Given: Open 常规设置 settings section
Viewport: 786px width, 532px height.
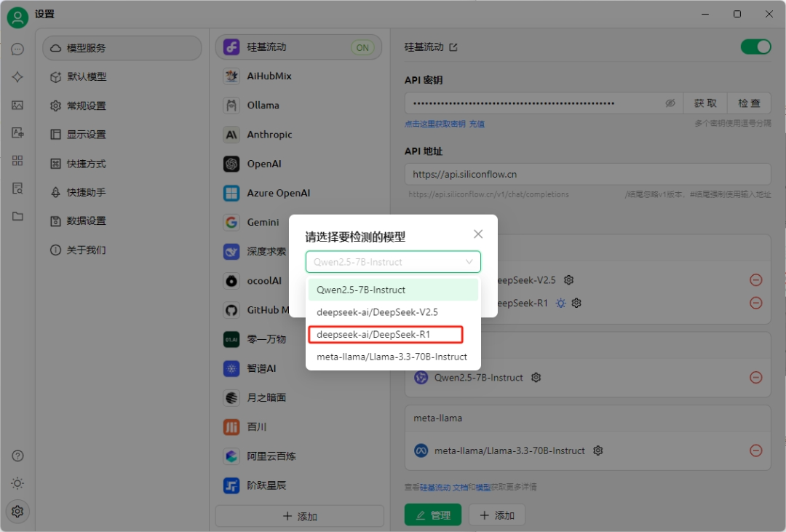Looking at the screenshot, I should click(122, 106).
